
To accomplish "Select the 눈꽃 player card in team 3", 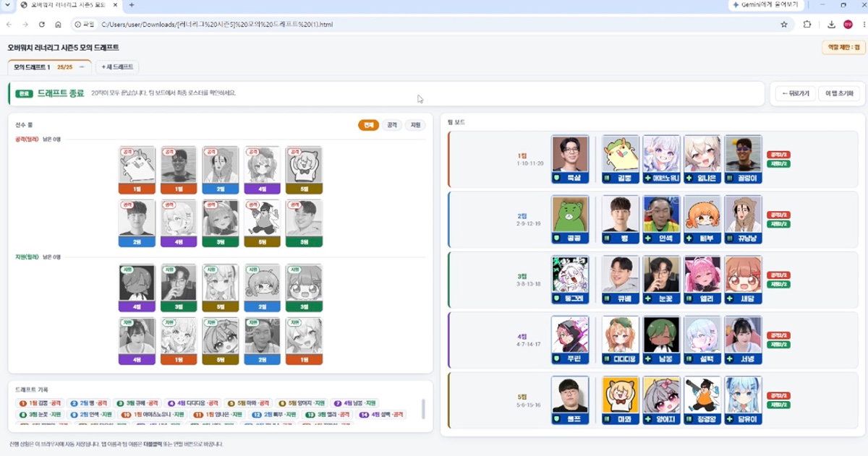I will (661, 280).
